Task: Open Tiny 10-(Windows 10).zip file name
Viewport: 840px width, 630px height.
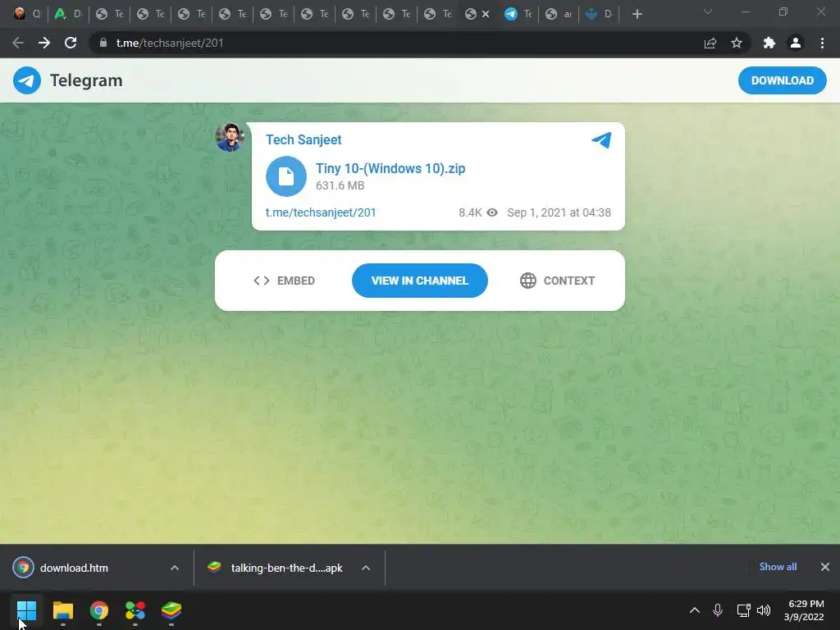Action: tap(390, 168)
